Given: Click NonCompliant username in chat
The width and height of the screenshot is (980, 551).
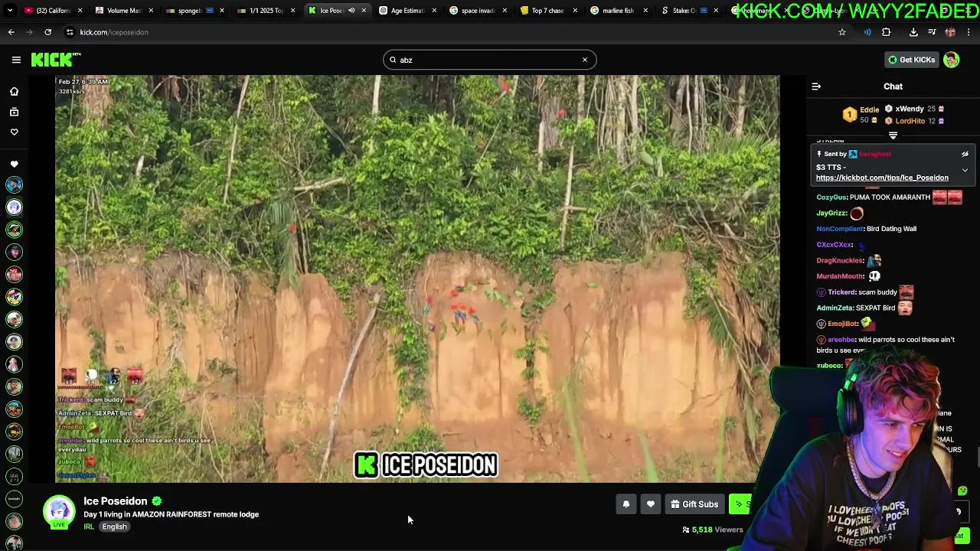Looking at the screenshot, I should click(840, 229).
